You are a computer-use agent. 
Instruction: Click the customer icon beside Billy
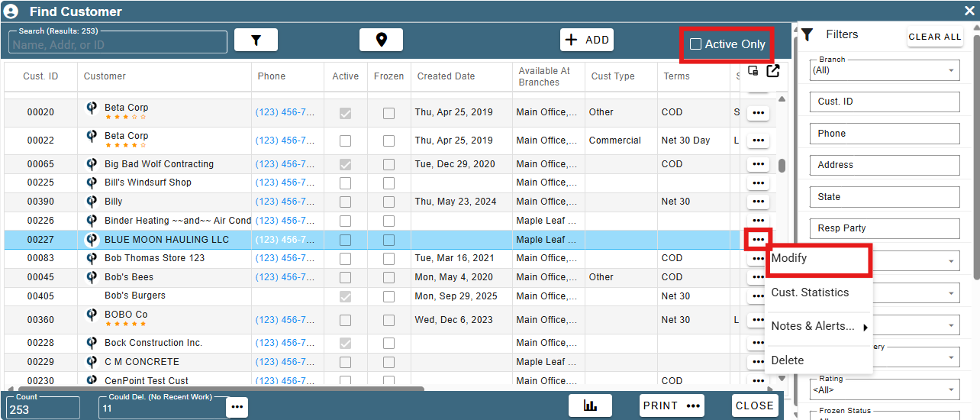(x=92, y=202)
